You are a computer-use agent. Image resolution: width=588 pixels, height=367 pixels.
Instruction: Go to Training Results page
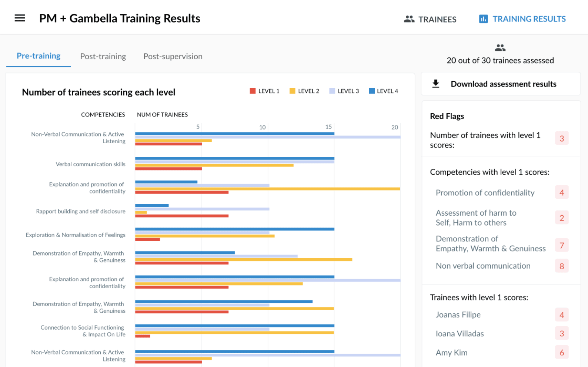pyautogui.click(x=529, y=19)
